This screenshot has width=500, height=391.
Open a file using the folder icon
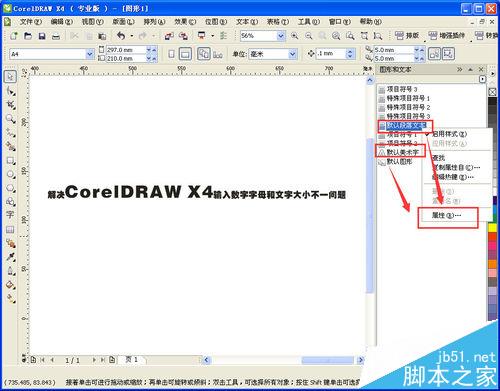pos(28,36)
